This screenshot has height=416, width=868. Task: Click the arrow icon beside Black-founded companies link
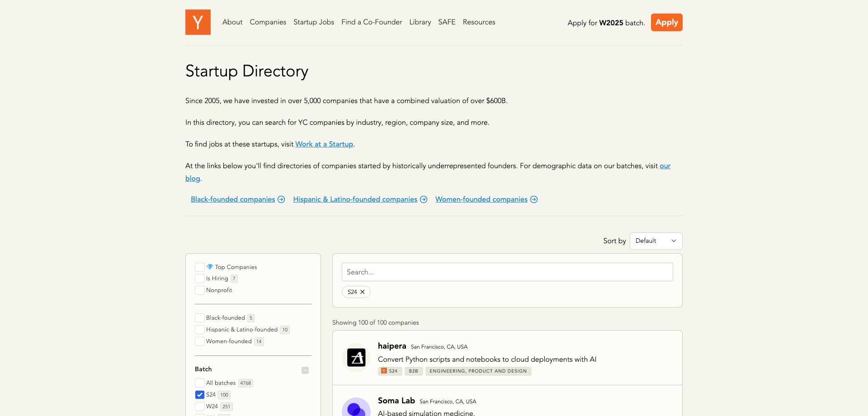[281, 199]
